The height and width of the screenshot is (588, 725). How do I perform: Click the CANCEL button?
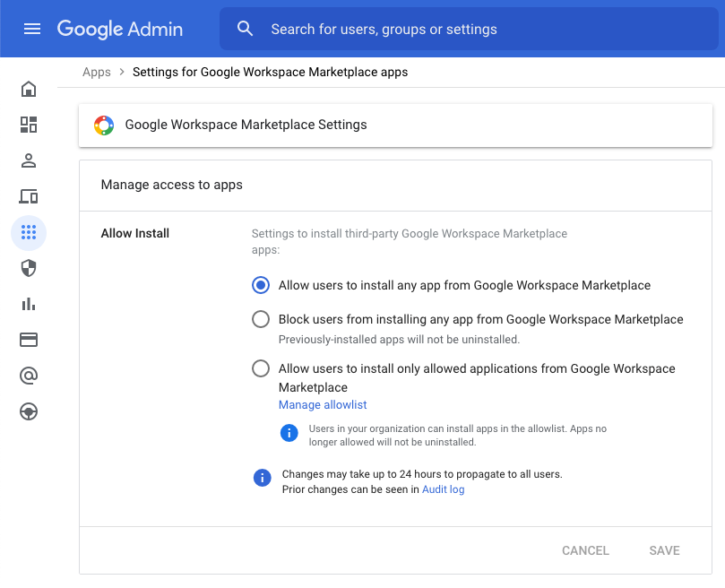pos(585,550)
